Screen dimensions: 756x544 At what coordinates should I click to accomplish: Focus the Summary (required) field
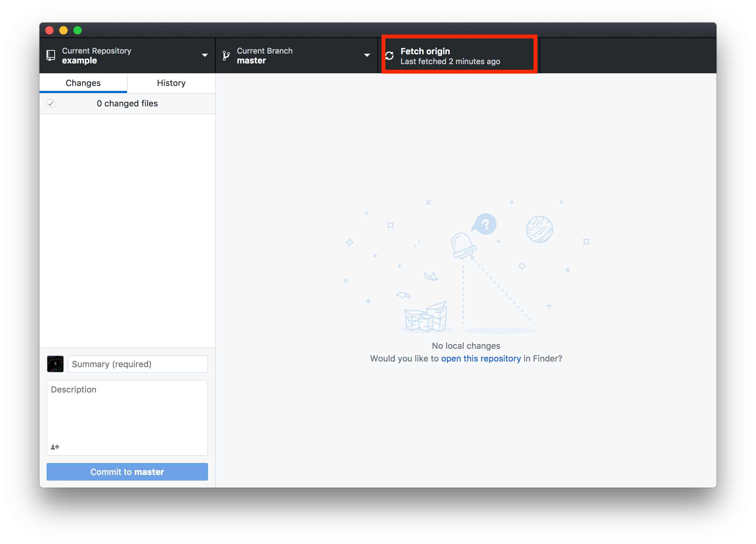(x=138, y=364)
